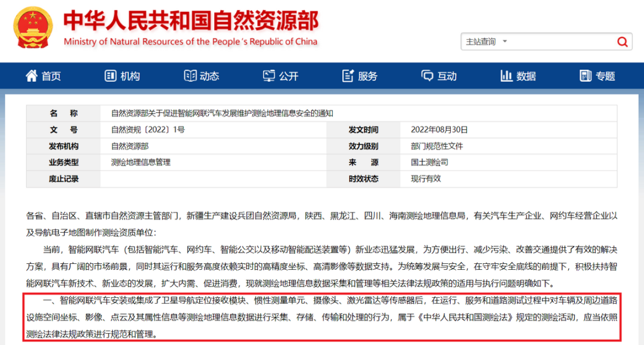Click the 发文时间 label cell

[x=364, y=130]
